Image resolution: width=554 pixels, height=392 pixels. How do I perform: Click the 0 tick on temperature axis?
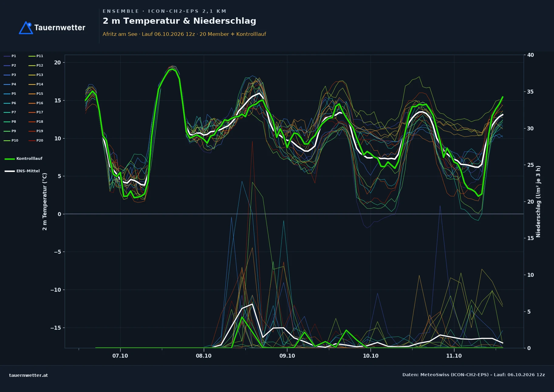tap(59, 214)
